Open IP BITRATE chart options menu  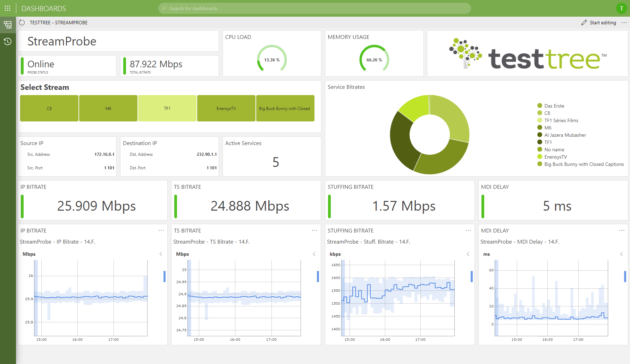pos(161,230)
